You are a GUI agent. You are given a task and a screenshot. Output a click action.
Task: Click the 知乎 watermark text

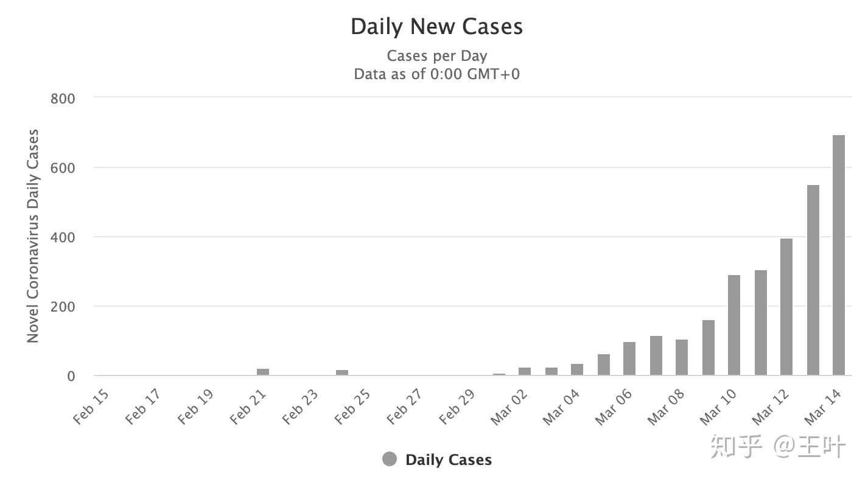pos(736,447)
